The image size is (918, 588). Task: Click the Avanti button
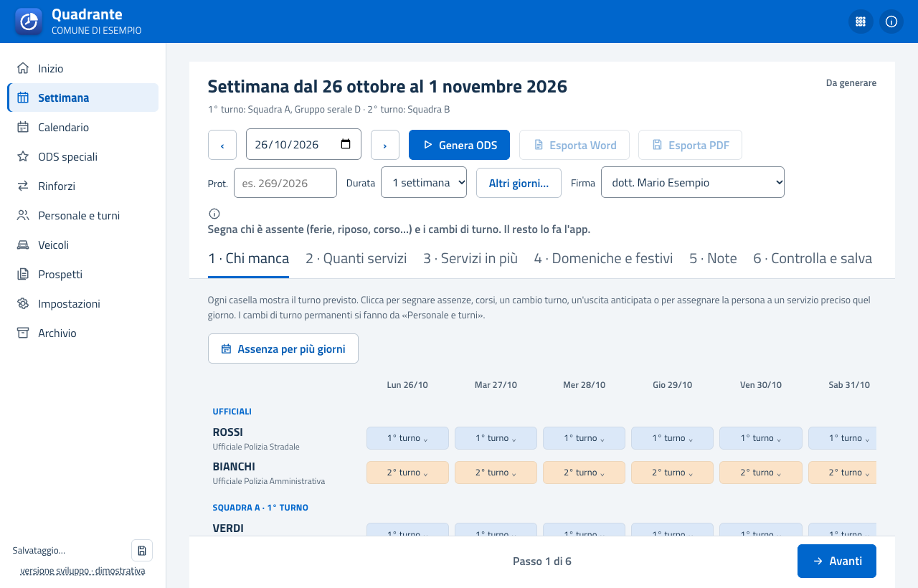click(x=837, y=561)
